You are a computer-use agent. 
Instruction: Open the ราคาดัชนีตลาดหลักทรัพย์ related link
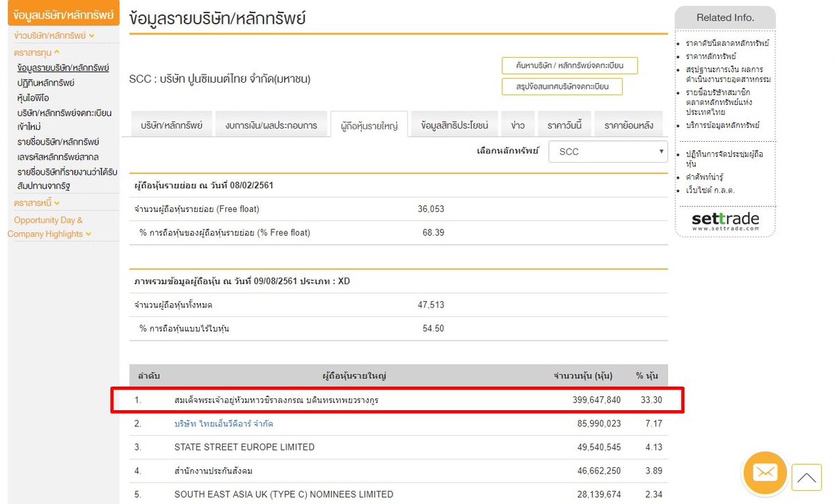727,43
